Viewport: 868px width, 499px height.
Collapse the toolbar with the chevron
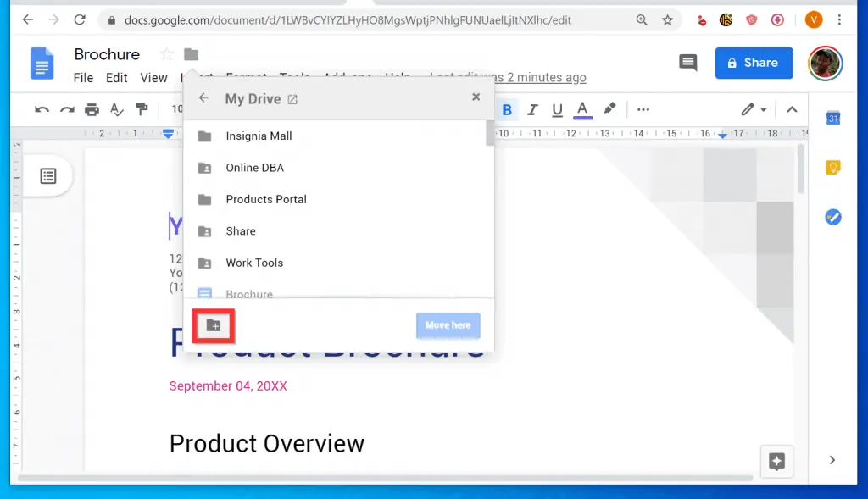coord(792,108)
